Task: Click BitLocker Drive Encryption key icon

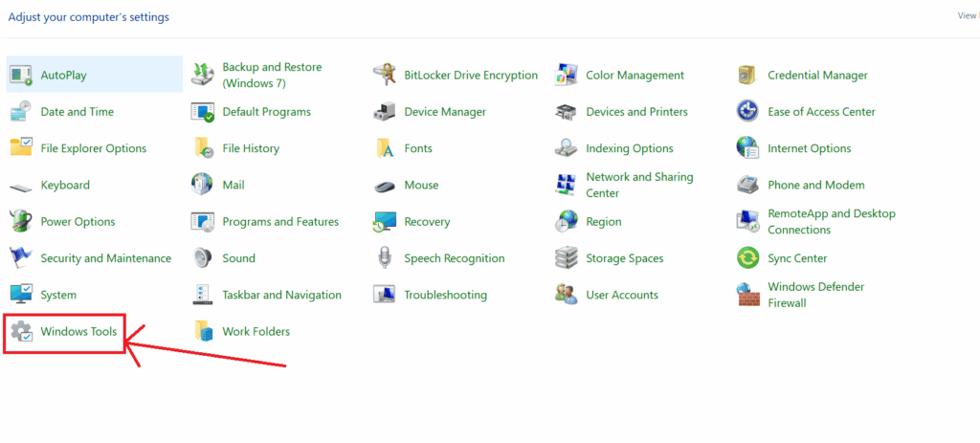Action: (x=384, y=75)
